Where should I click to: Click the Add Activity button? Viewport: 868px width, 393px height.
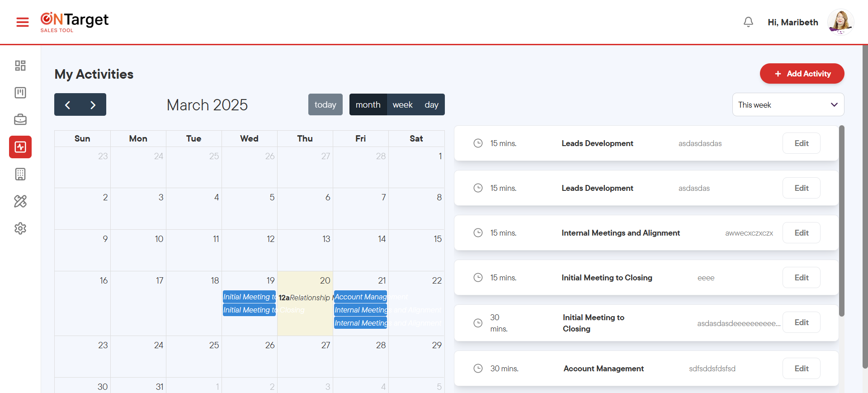click(x=802, y=74)
